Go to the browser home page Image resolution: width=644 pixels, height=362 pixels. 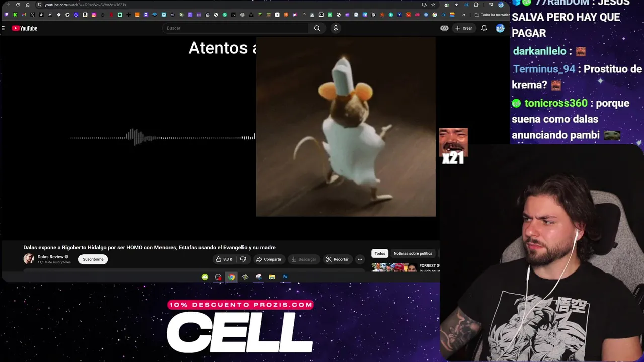[27, 5]
